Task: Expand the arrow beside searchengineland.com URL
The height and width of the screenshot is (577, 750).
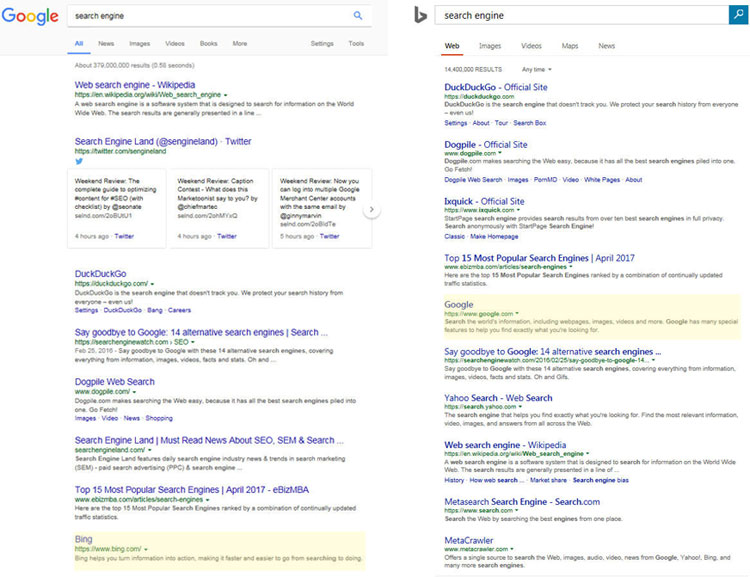Action: 150,450
